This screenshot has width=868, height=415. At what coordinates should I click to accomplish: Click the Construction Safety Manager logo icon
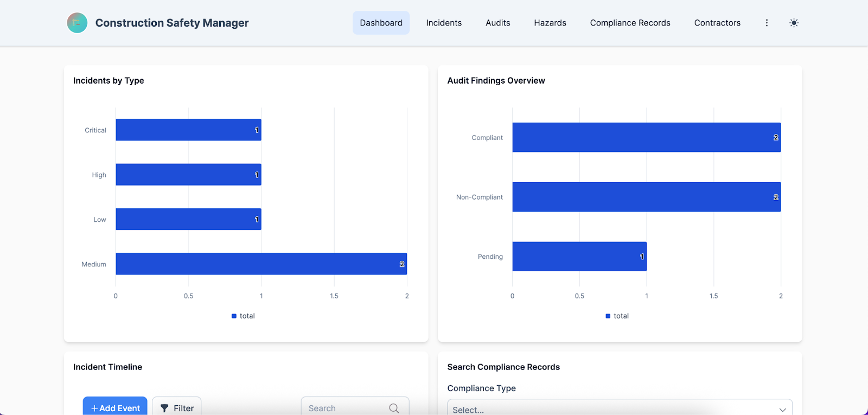coord(77,23)
